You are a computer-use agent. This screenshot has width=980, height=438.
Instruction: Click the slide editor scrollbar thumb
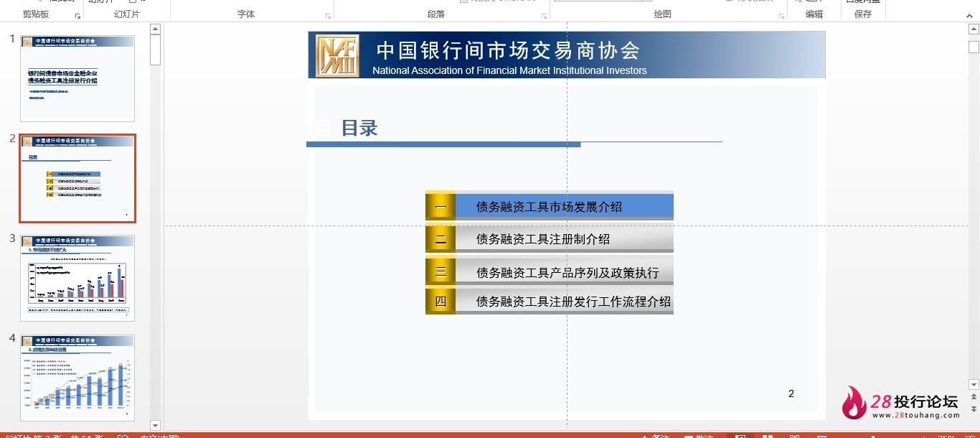[x=974, y=47]
